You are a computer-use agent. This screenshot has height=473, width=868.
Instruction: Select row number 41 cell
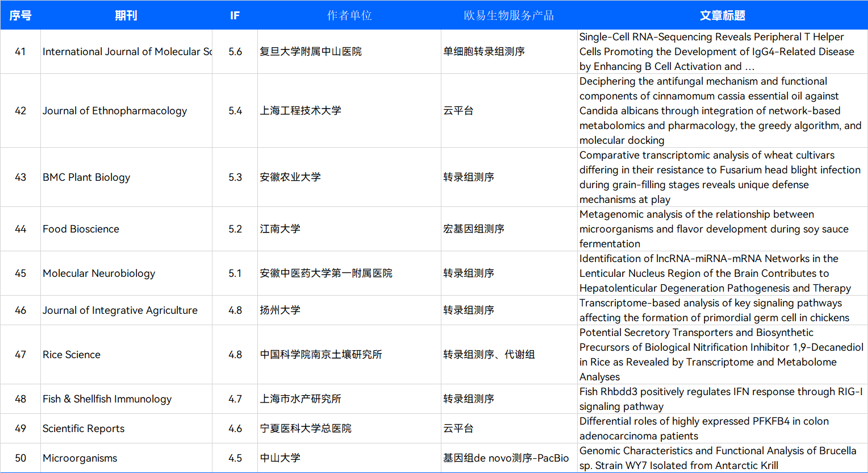pyautogui.click(x=20, y=52)
